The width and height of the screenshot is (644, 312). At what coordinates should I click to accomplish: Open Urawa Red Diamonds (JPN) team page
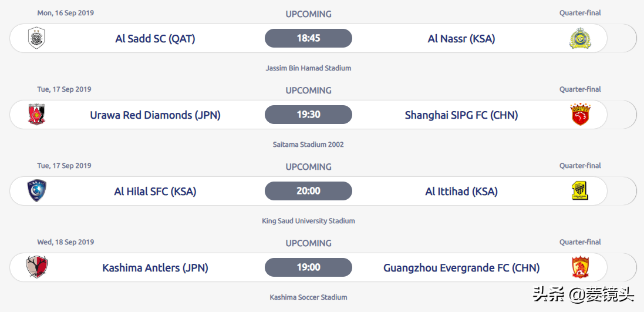pyautogui.click(x=155, y=115)
